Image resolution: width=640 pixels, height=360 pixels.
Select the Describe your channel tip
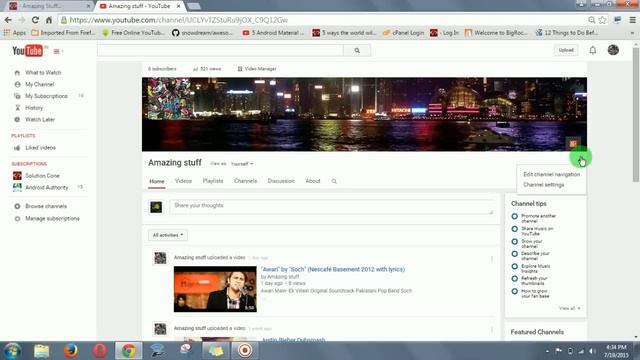536,256
